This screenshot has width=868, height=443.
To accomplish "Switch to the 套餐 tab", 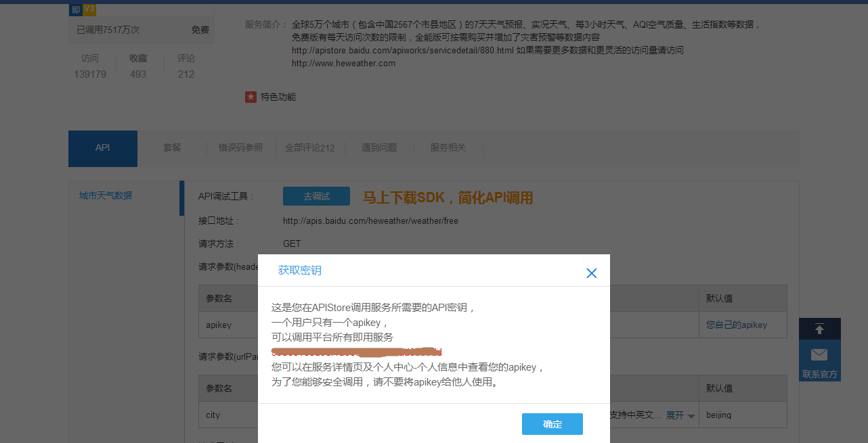I will pos(171,148).
